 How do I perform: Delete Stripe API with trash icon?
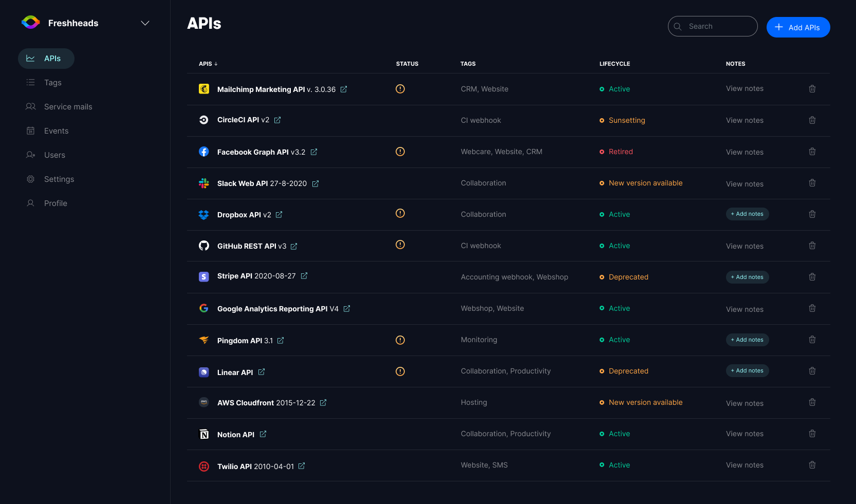pyautogui.click(x=812, y=277)
